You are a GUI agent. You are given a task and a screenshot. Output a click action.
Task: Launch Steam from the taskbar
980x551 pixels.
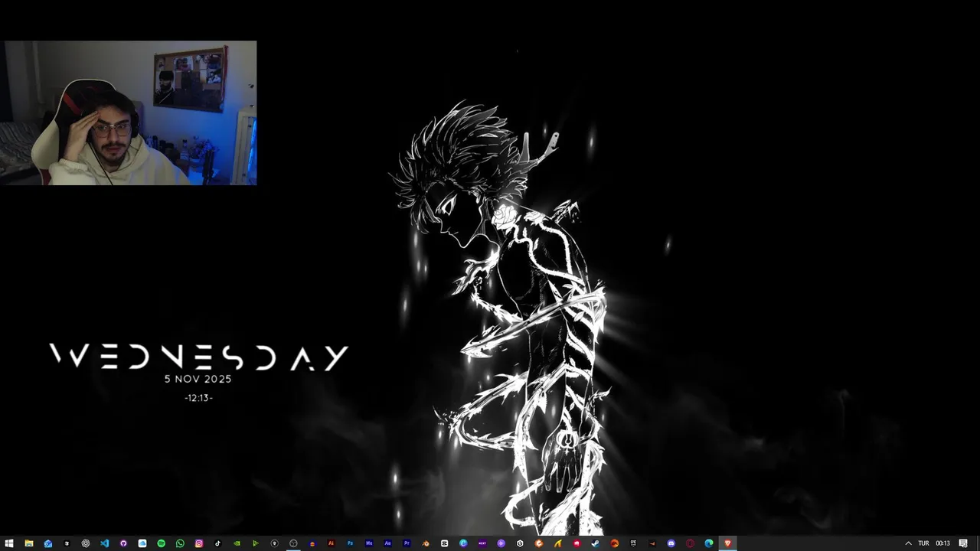[x=595, y=543]
